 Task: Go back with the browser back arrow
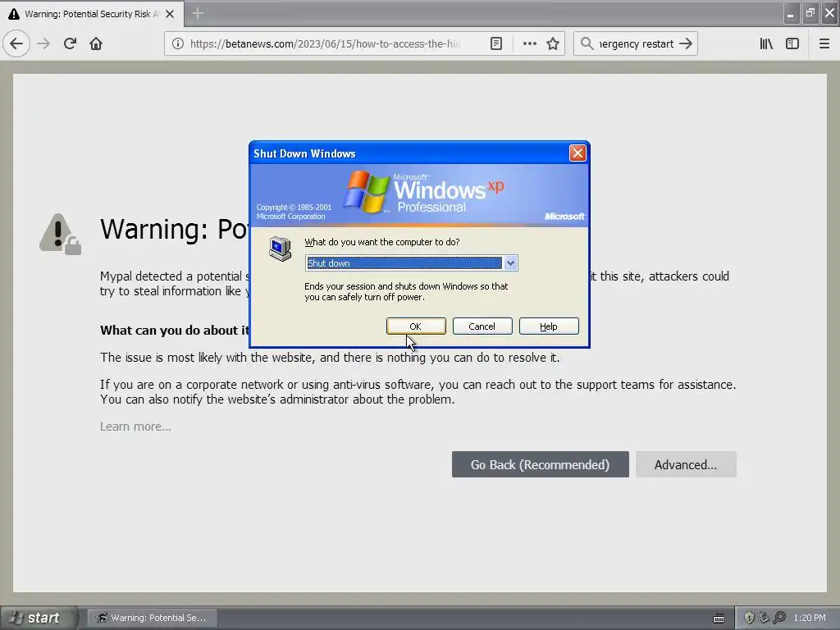click(x=16, y=44)
